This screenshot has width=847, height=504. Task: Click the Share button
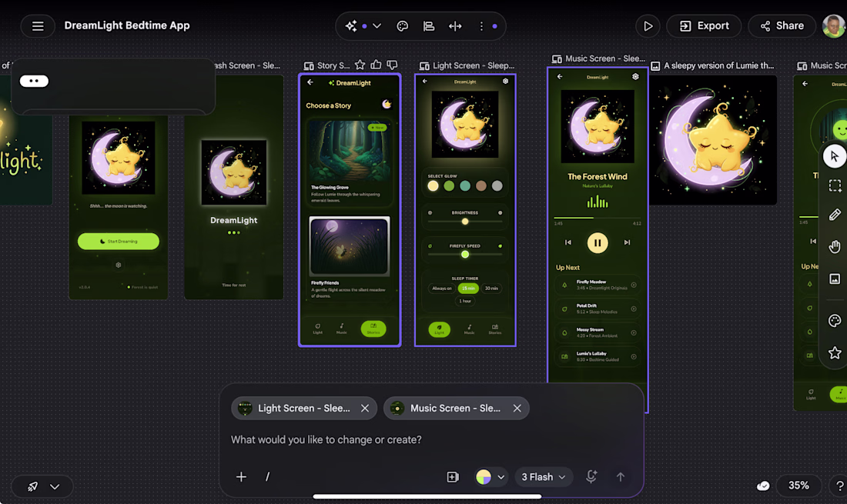tap(782, 26)
